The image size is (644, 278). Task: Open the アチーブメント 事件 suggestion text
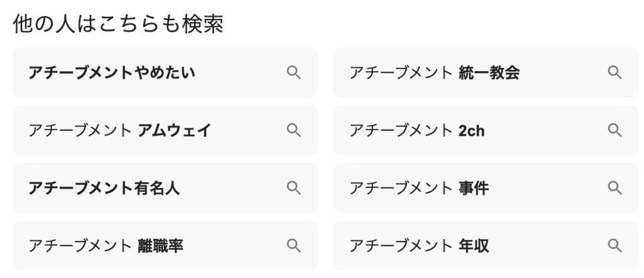(x=419, y=187)
